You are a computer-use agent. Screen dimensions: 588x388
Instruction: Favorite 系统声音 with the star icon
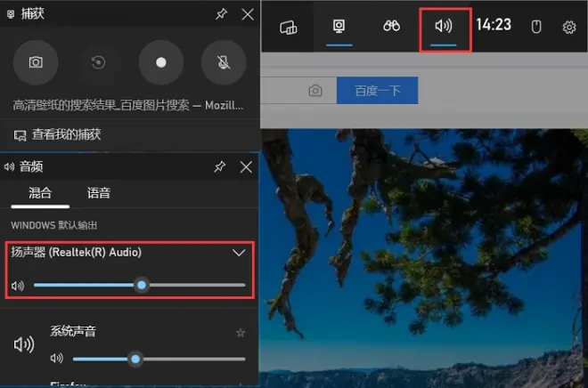pos(241,333)
